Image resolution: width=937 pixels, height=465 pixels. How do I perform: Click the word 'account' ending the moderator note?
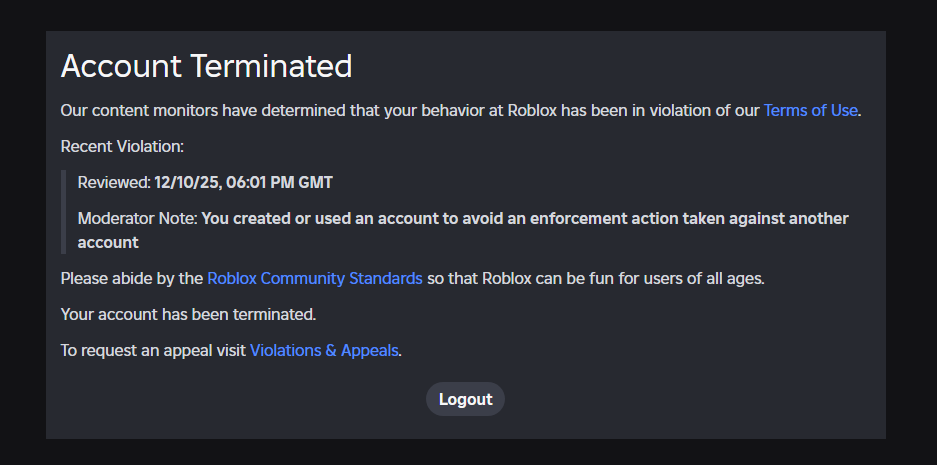[x=108, y=242]
